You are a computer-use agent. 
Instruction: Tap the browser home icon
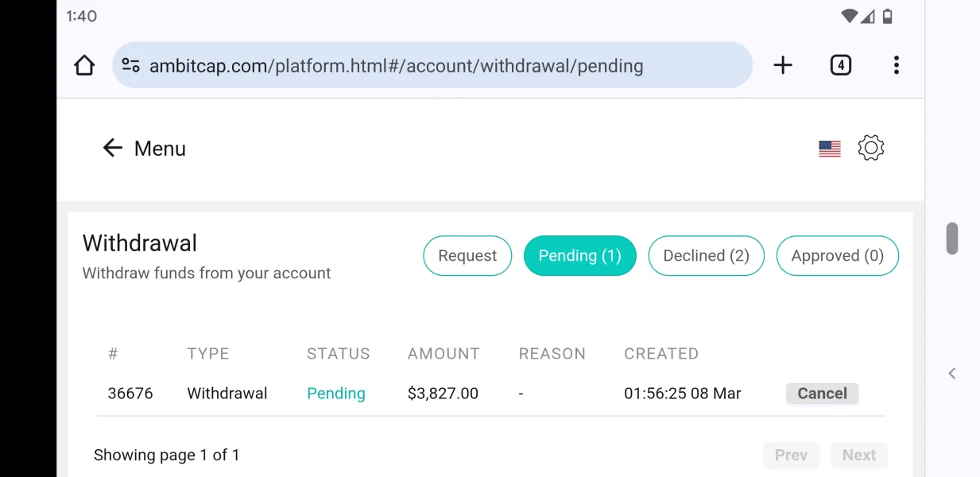pos(84,65)
